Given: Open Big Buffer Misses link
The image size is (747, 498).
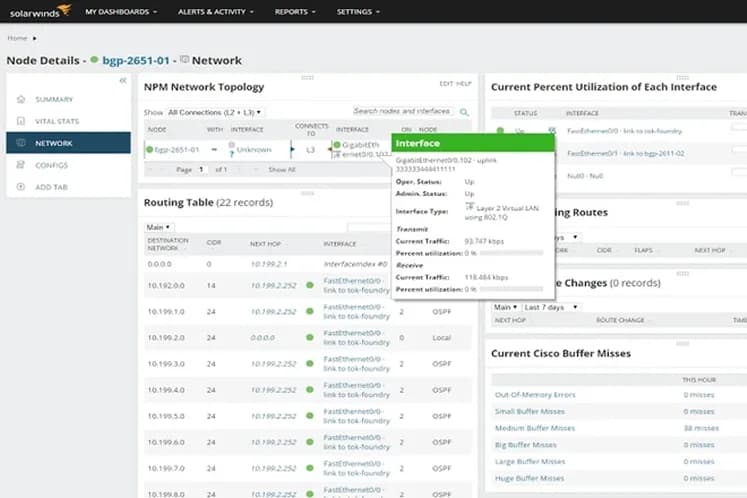Looking at the screenshot, I should [x=525, y=445].
